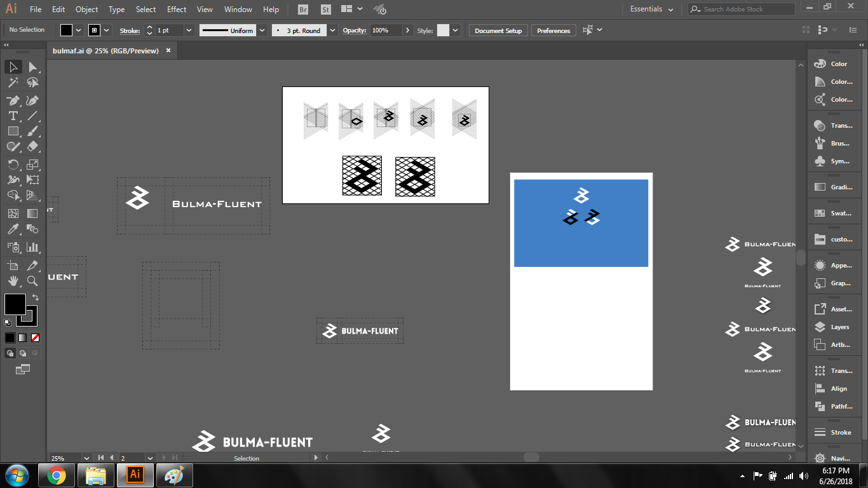Open the 3 pt. Round brush dropdown
The width and height of the screenshot is (868, 488).
pyautogui.click(x=333, y=30)
